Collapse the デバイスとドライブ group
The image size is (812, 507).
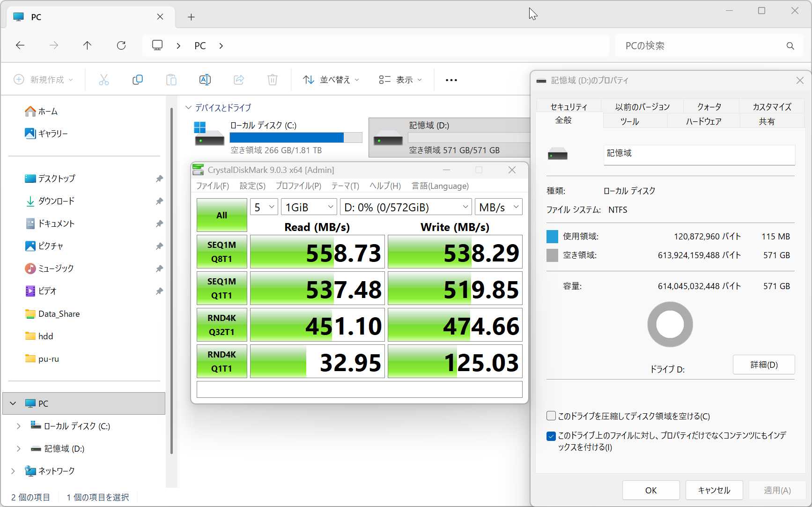pos(188,108)
